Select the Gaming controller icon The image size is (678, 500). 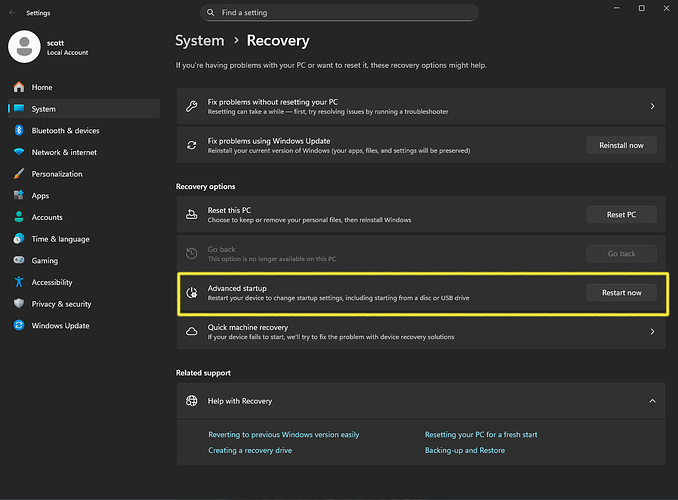click(18, 261)
